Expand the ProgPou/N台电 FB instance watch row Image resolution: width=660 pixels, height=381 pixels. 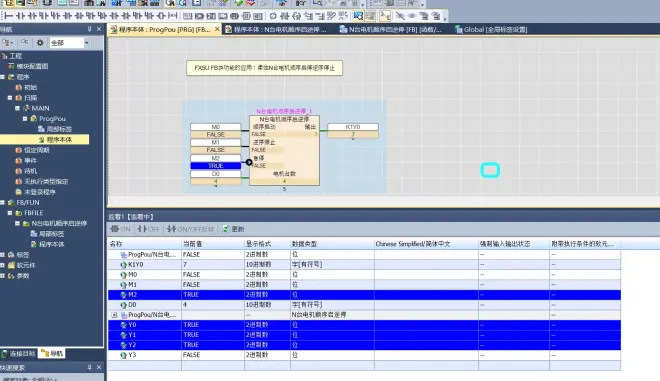pyautogui.click(x=114, y=314)
